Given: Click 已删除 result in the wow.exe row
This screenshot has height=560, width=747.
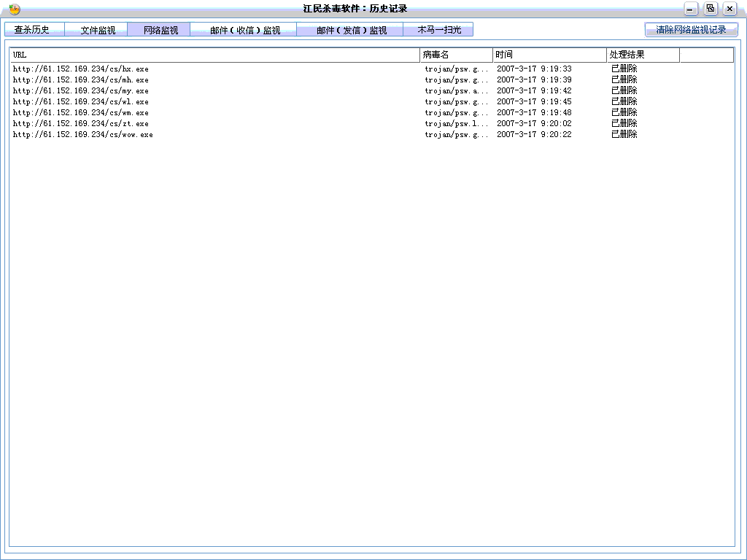Looking at the screenshot, I should (624, 134).
